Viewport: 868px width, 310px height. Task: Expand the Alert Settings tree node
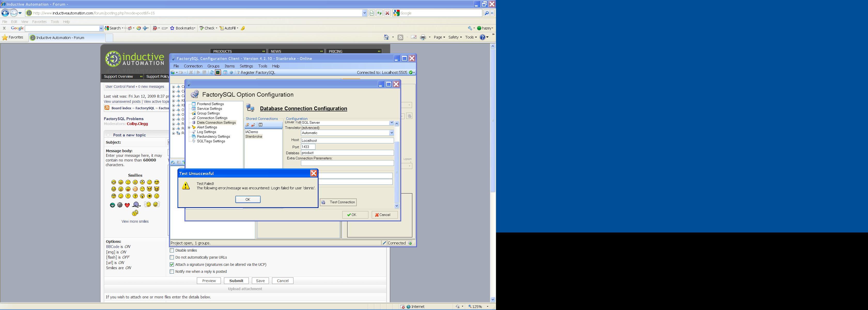point(189,127)
